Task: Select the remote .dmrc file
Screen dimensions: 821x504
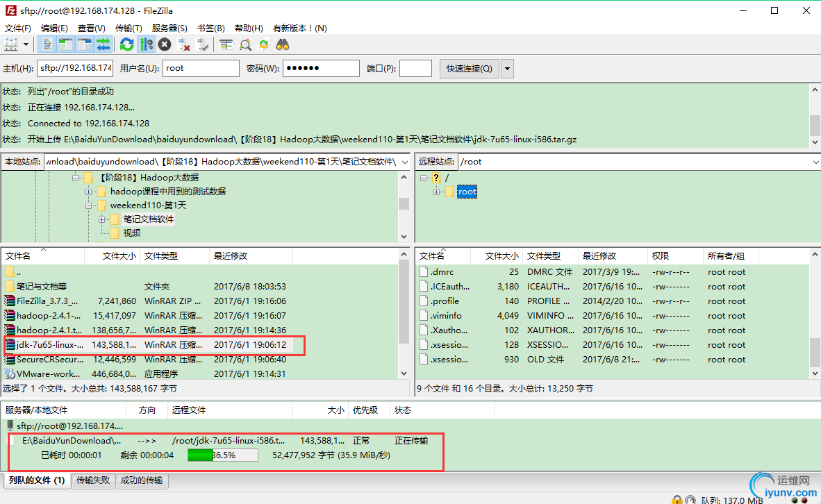Action: pyautogui.click(x=613, y=272)
